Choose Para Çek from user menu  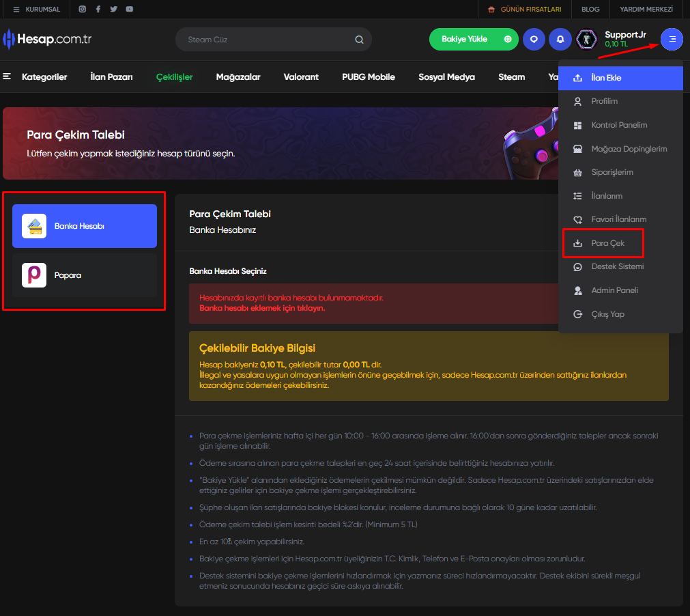(x=620, y=243)
